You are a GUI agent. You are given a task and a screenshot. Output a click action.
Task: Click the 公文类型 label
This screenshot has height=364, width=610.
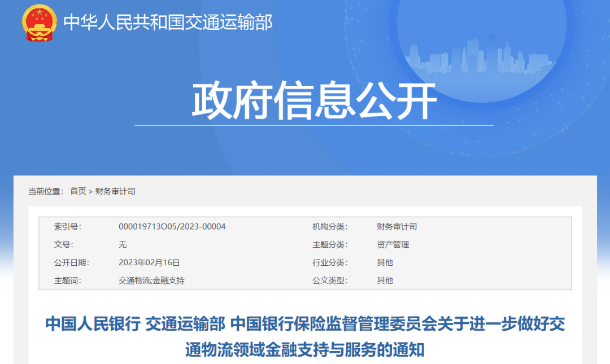click(330, 280)
